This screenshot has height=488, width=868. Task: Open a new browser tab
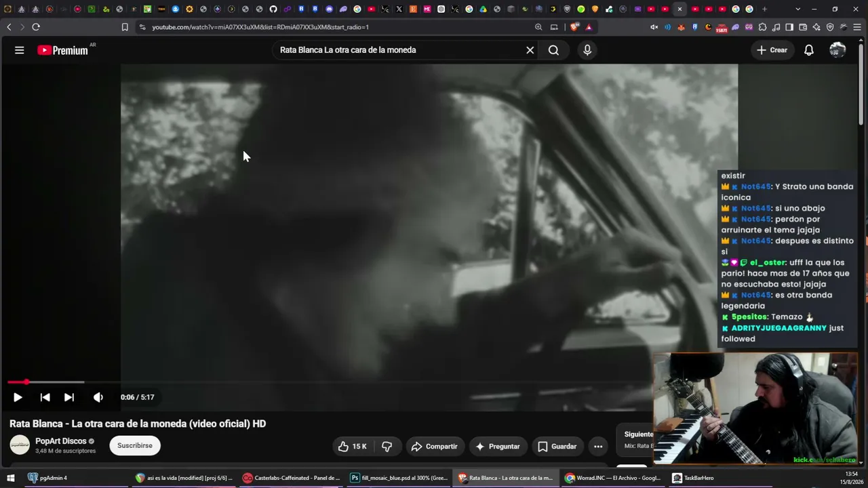[x=764, y=9]
